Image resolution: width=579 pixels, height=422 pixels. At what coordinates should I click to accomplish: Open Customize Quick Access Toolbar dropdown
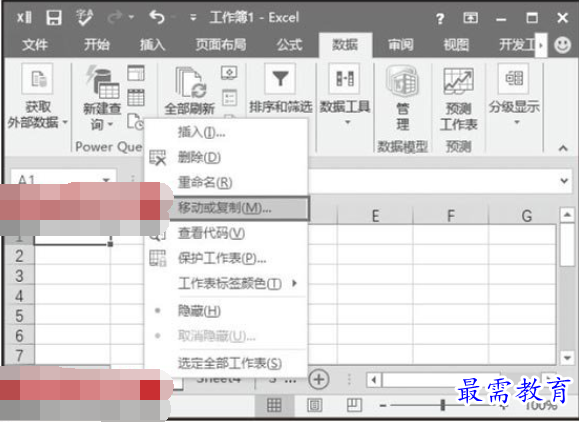click(x=193, y=17)
